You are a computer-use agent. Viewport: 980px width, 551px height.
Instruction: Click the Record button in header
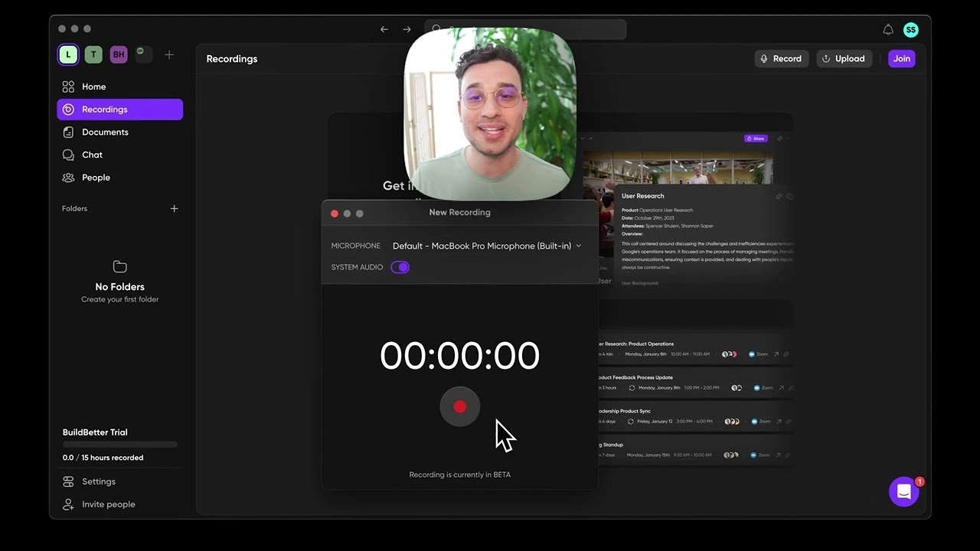point(781,59)
